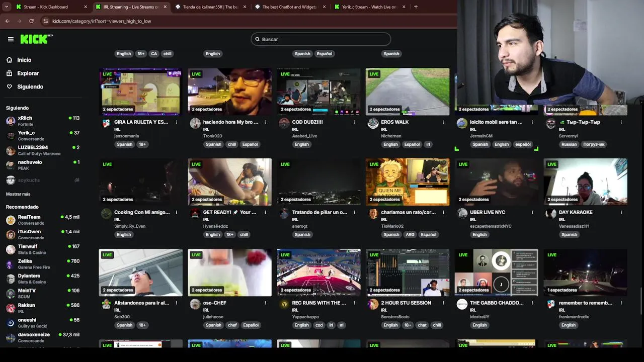Click the browser forward arrow
The width and height of the screenshot is (644, 362).
[19, 21]
